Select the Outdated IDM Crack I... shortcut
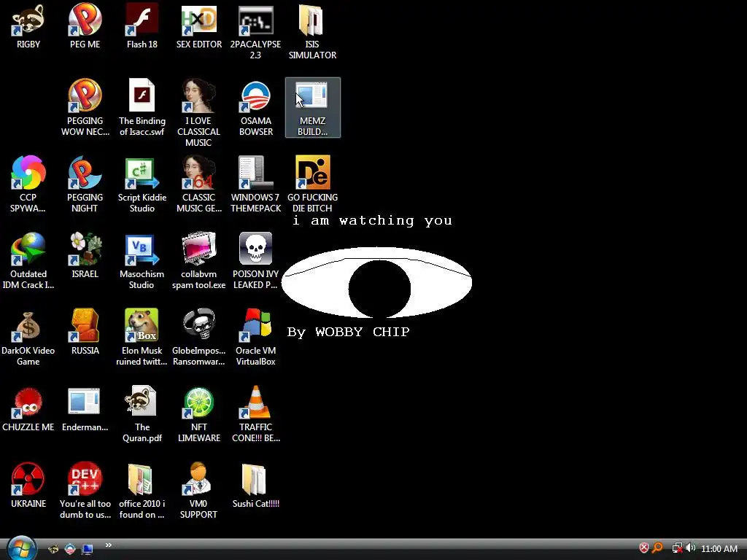Viewport: 747px width, 560px height. [x=28, y=261]
